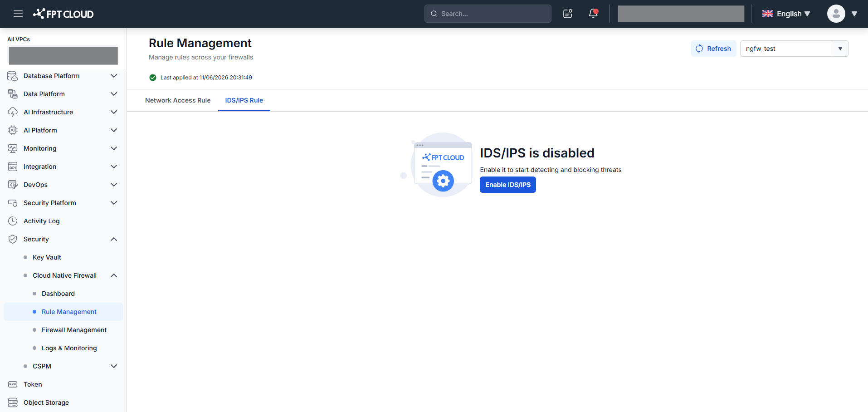Open Key Vault in the sidebar
This screenshot has width=868, height=412.
(x=47, y=257)
